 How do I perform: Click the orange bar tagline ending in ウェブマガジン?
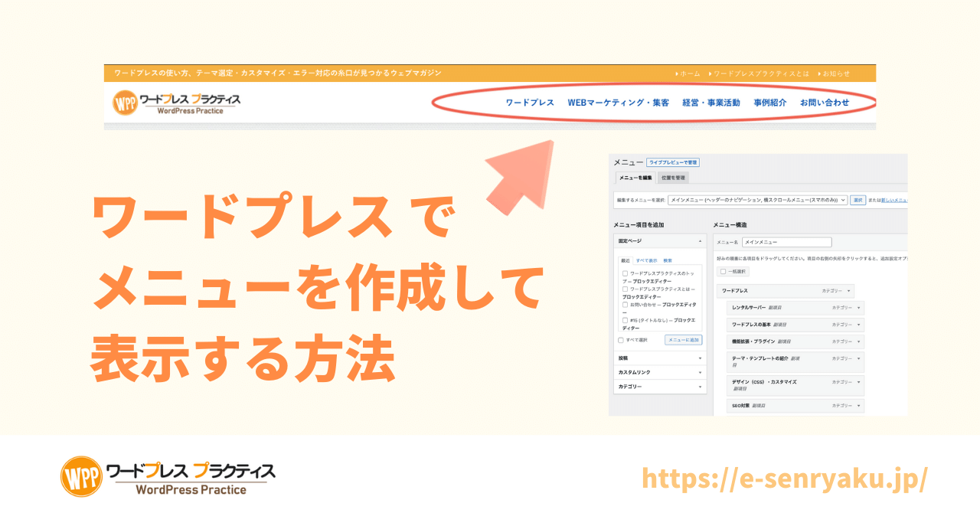coord(278,74)
